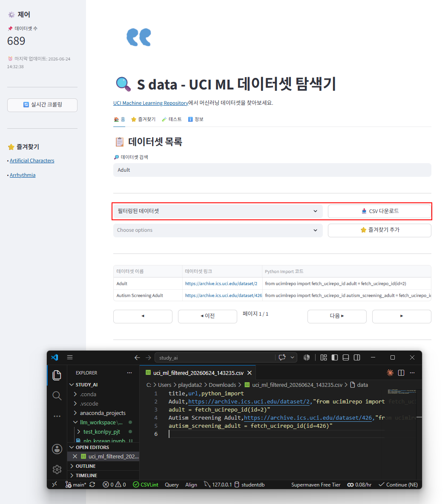Collapse the STUDY_AI folder section
Screen dimensions: 448x504
[103, 384]
